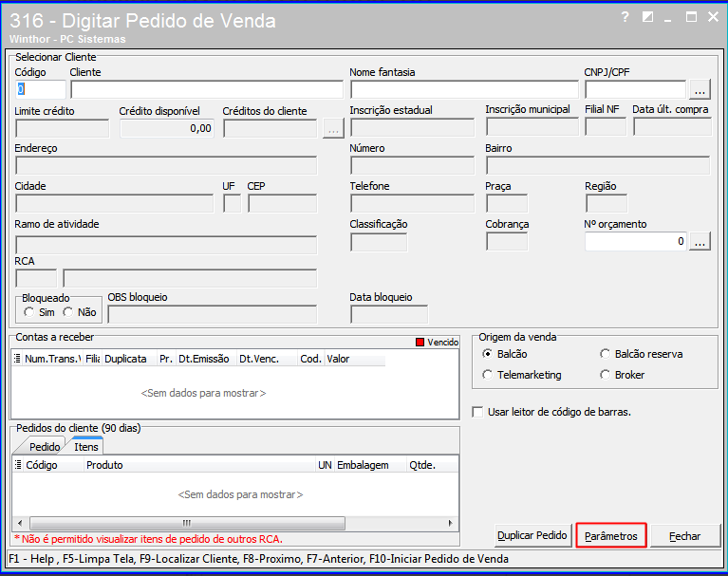Click the Limite crédito field
Screen dimensions: 728x576
[x=63, y=128]
